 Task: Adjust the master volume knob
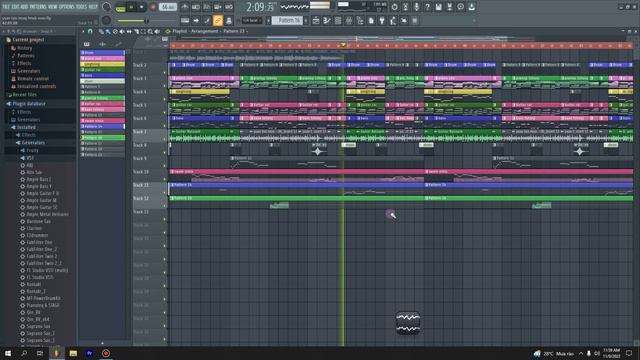107,7
